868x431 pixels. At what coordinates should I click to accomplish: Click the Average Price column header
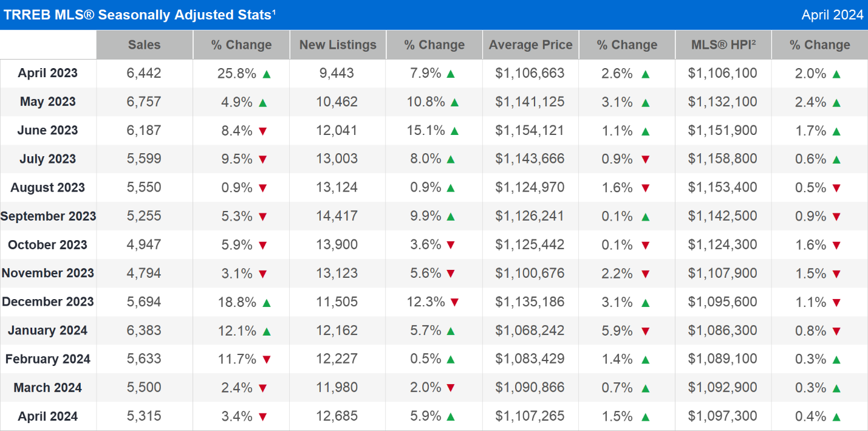click(x=530, y=45)
